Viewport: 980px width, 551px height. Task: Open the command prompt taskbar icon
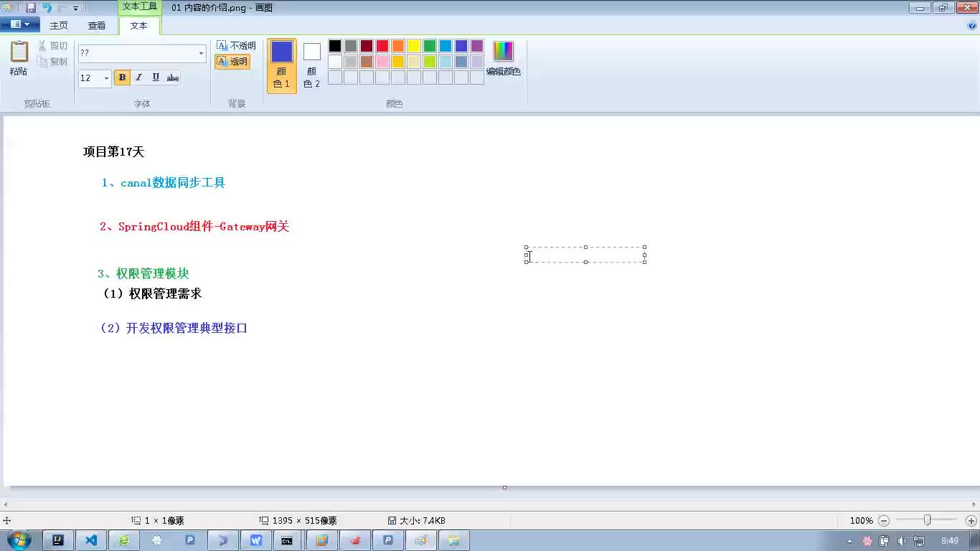[287, 540]
